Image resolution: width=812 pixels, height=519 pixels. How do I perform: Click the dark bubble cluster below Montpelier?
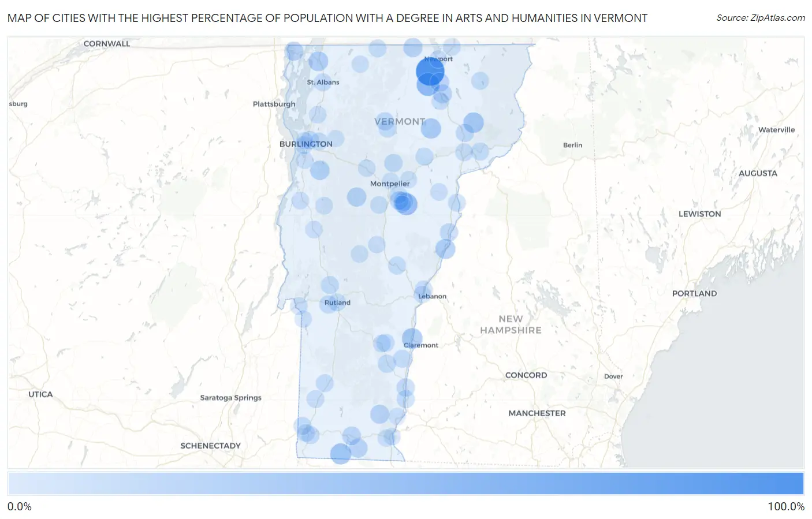coord(403,203)
